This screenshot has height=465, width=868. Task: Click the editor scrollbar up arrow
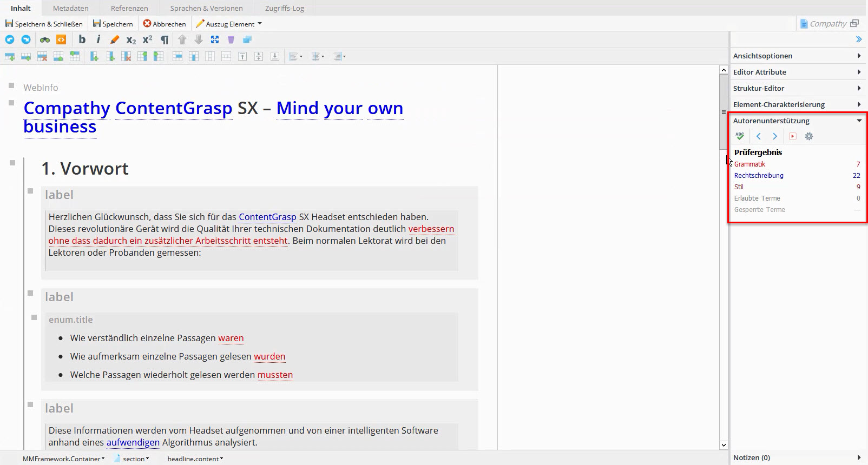tap(724, 70)
